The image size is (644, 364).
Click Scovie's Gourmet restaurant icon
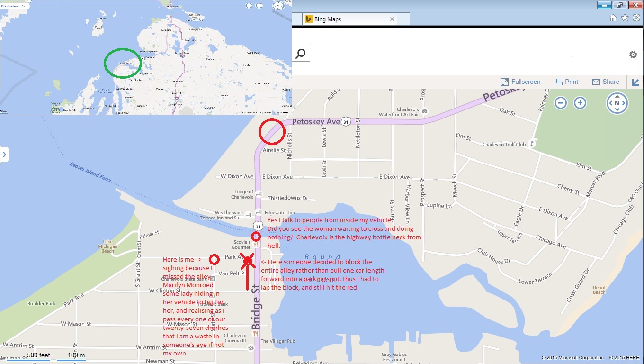coord(256,245)
